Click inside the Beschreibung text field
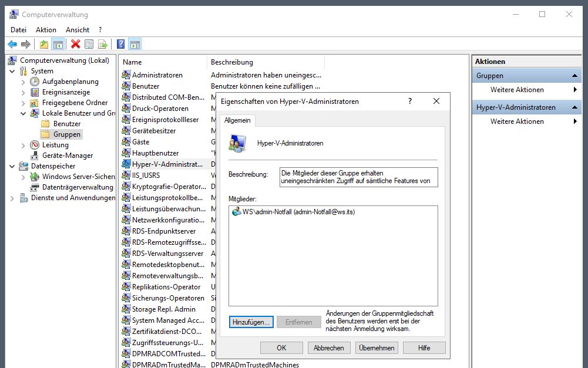 click(x=358, y=177)
